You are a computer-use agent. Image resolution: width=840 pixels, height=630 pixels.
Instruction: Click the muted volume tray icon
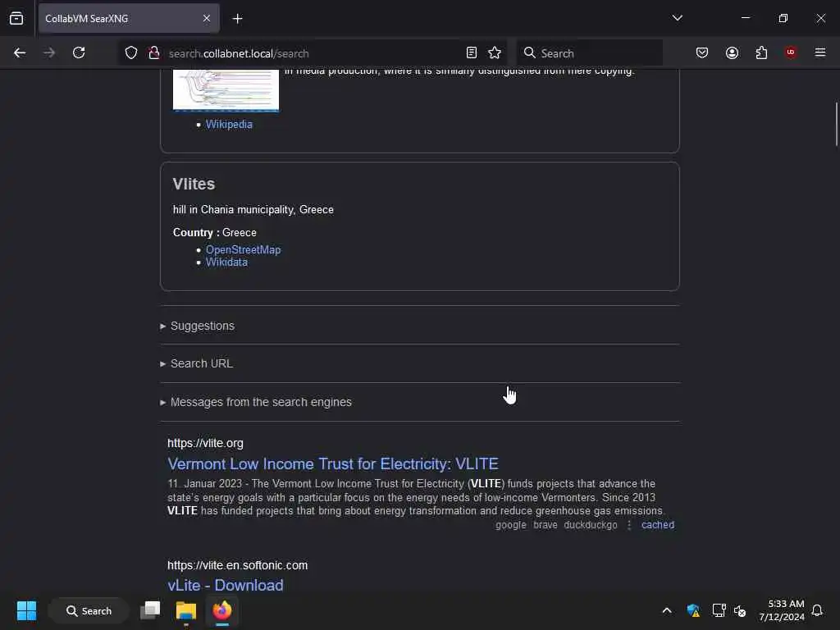click(x=740, y=610)
